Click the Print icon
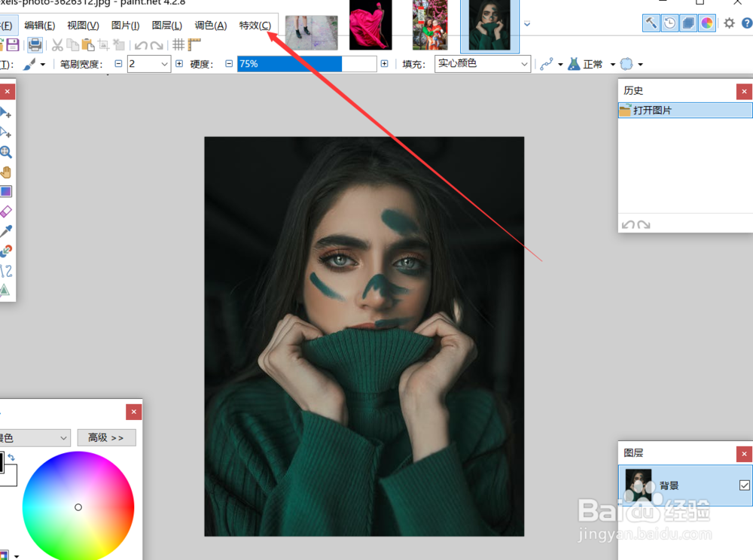Image resolution: width=753 pixels, height=560 pixels. point(35,45)
